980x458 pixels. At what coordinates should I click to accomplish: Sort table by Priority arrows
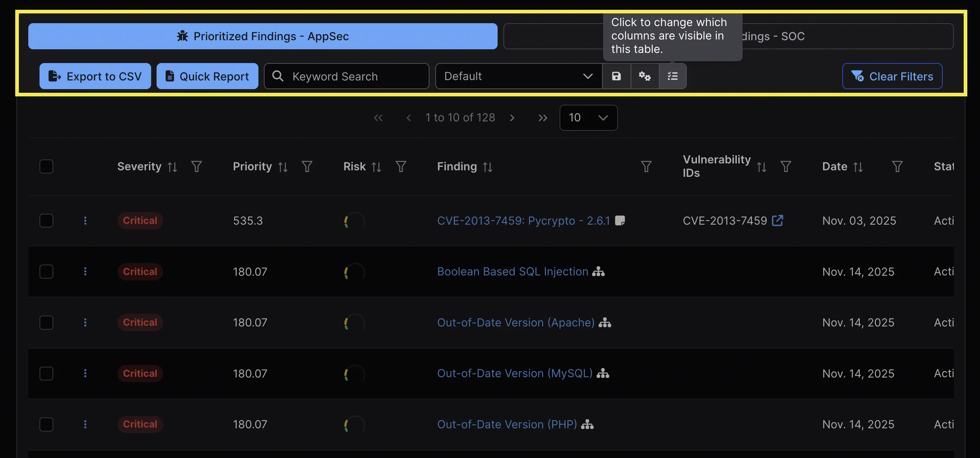283,167
